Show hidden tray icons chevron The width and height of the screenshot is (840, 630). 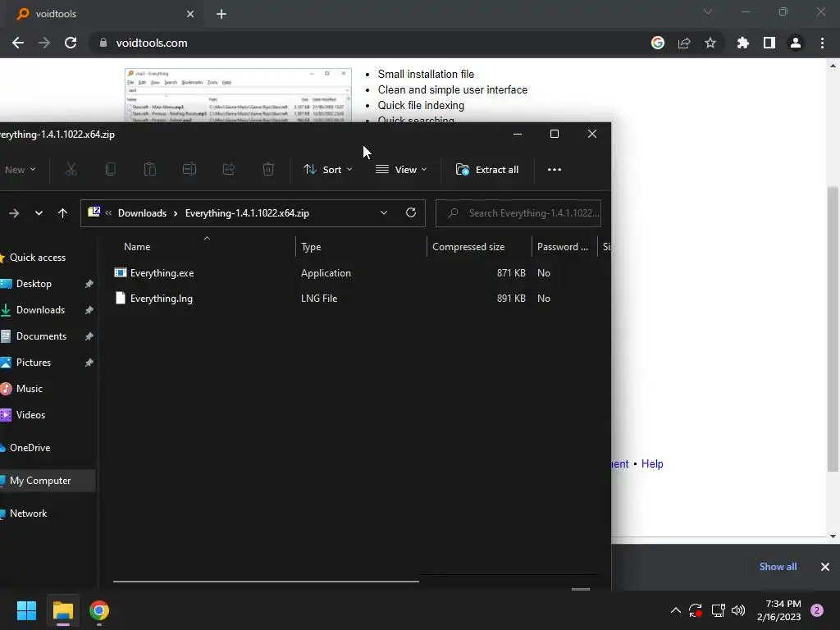[676, 610]
